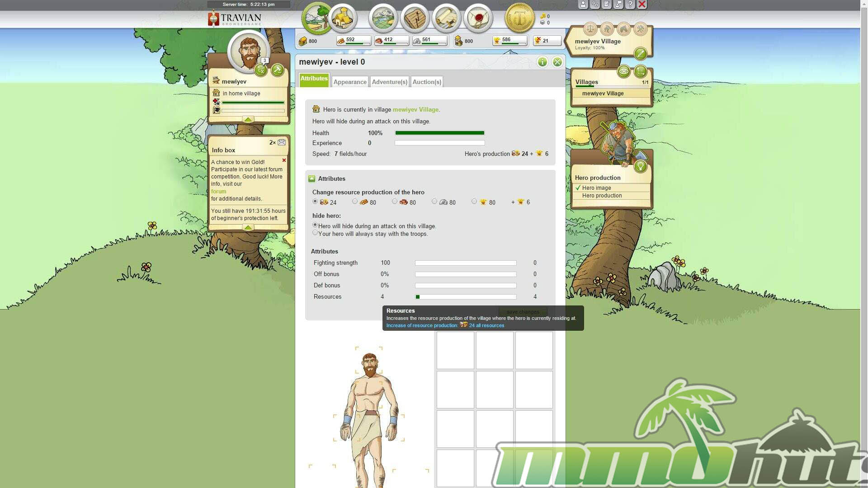This screenshot has height=488, width=868.
Task: Open the forum link in Info box
Action: pyautogui.click(x=219, y=192)
